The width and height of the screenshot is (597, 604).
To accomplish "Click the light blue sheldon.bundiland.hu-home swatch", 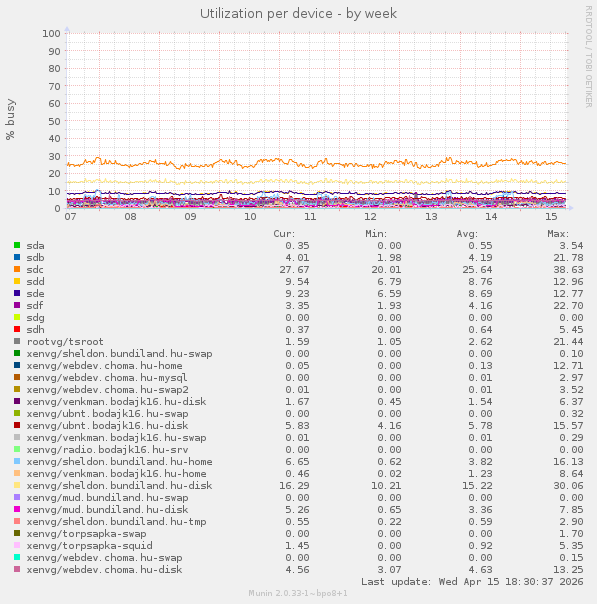I will [17, 461].
